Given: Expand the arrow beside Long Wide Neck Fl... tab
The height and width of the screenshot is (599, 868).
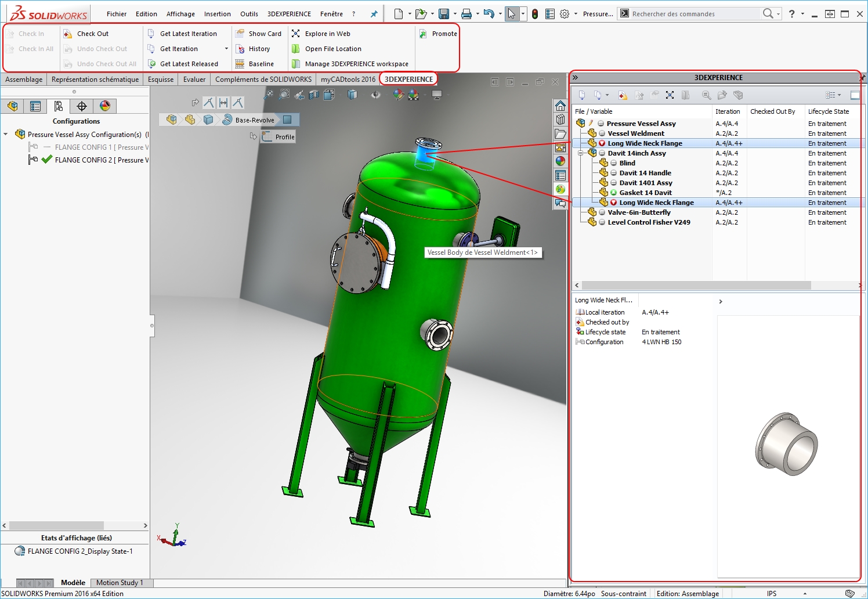Looking at the screenshot, I should [721, 301].
